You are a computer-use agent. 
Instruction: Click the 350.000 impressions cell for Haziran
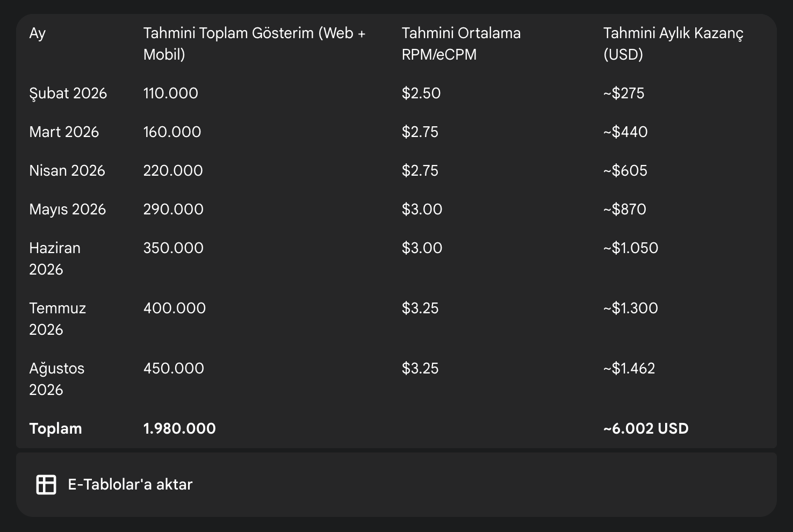point(173,248)
